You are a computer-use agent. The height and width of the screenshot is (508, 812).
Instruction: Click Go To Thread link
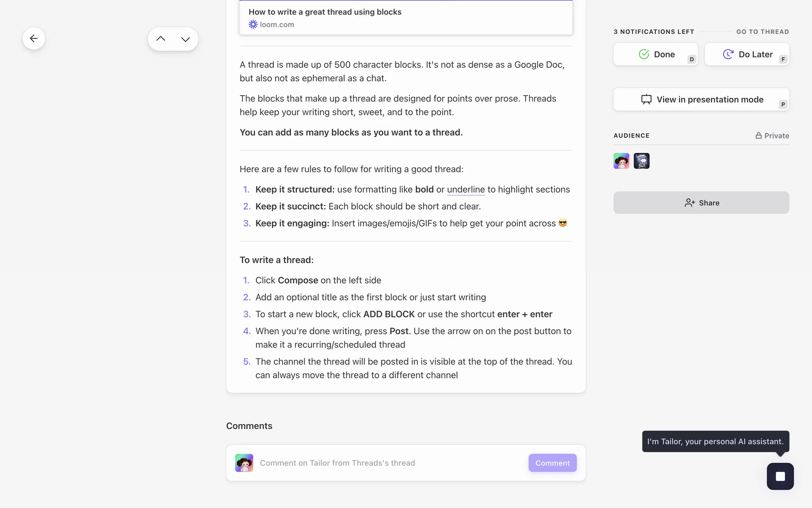point(763,32)
